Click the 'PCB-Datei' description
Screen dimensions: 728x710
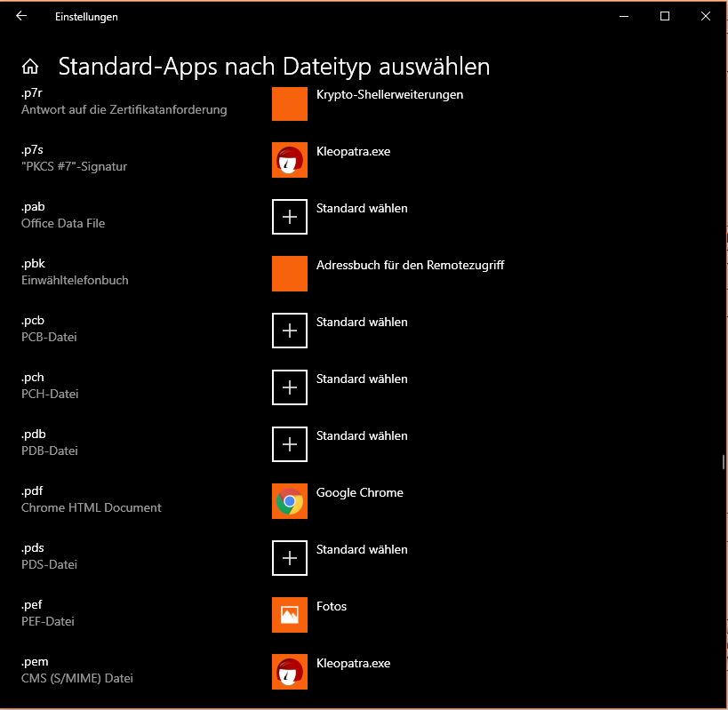[x=49, y=337]
